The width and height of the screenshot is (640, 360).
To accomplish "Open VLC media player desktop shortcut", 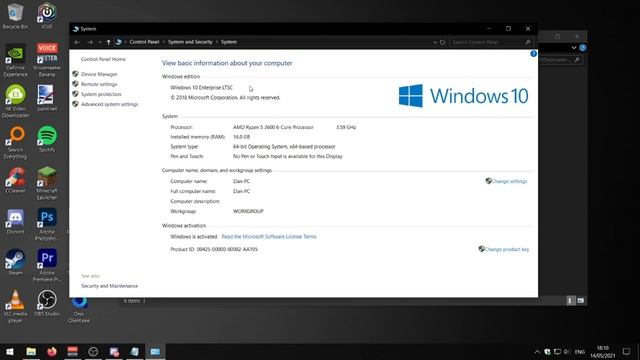I will (x=16, y=306).
